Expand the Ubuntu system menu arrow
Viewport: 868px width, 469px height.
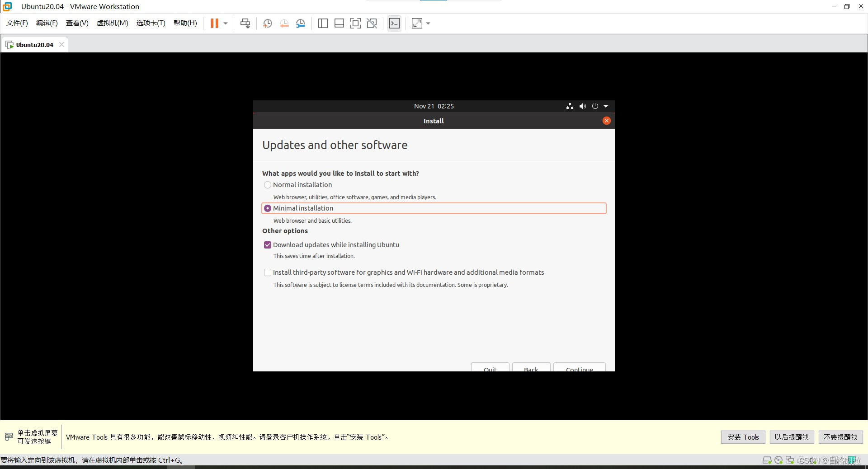click(x=606, y=106)
